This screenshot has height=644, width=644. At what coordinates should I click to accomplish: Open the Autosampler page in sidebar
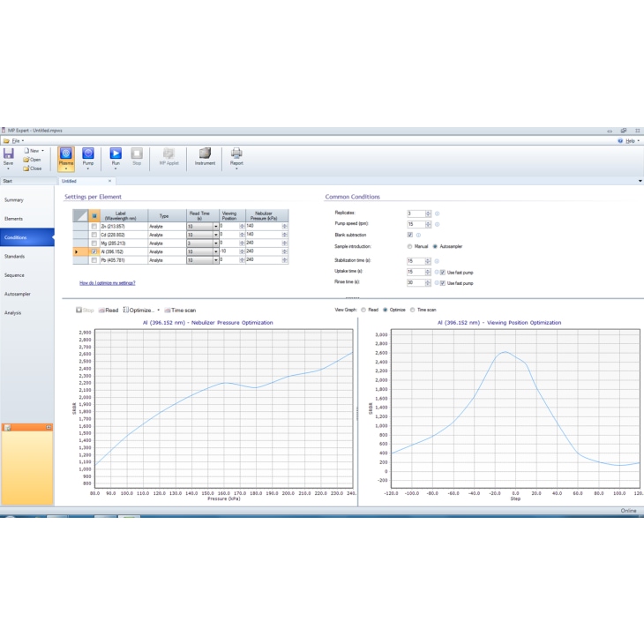[18, 294]
